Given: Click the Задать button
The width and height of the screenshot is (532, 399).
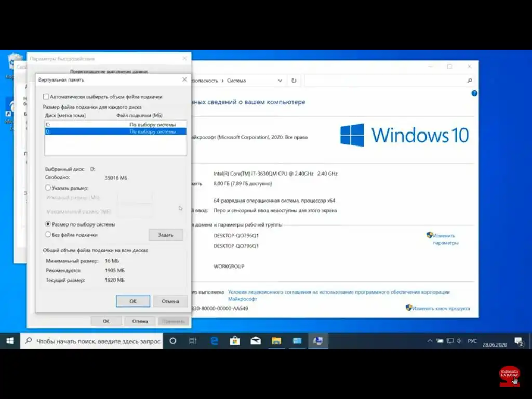Looking at the screenshot, I should point(166,235).
